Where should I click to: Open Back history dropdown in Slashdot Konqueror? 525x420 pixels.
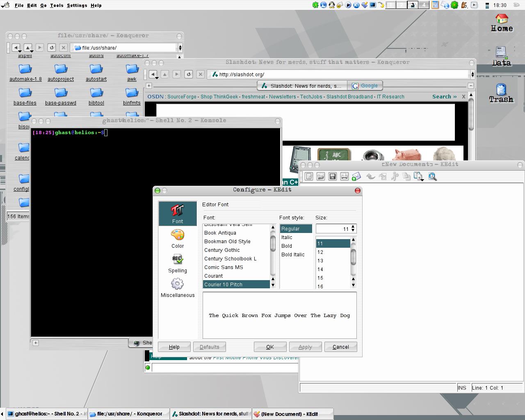pyautogui.click(x=157, y=78)
